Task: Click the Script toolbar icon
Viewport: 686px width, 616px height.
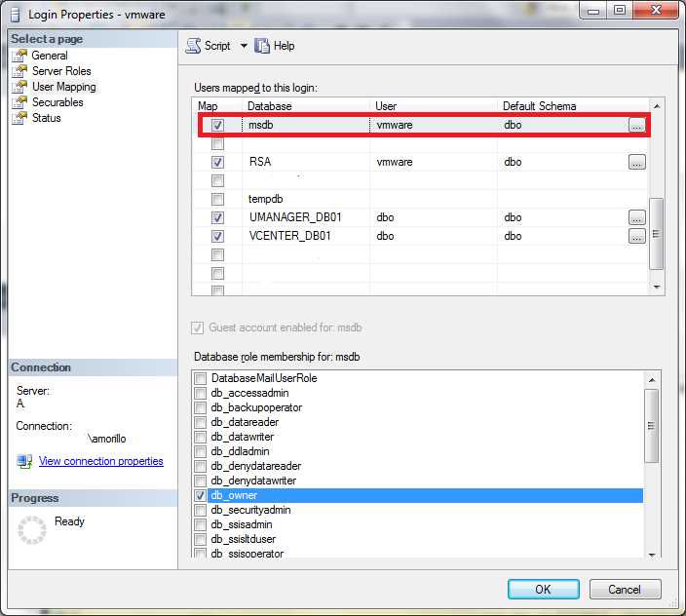Action: coord(193,46)
